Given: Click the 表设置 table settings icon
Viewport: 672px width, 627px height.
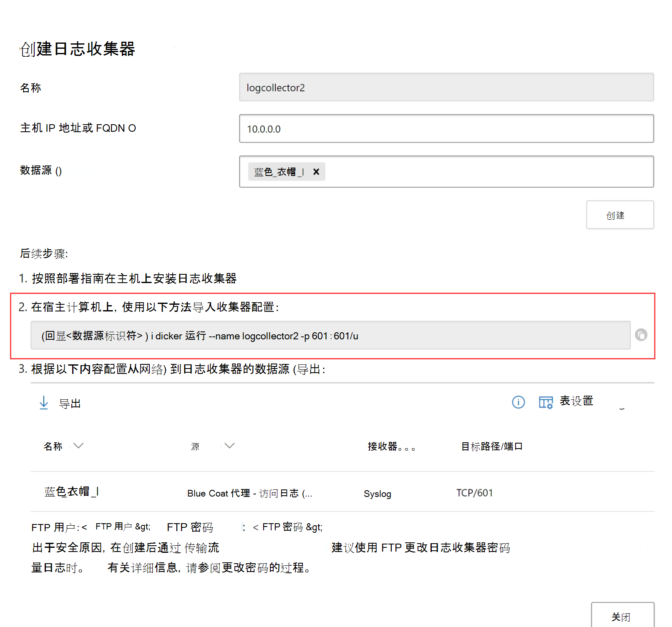Looking at the screenshot, I should 546,402.
